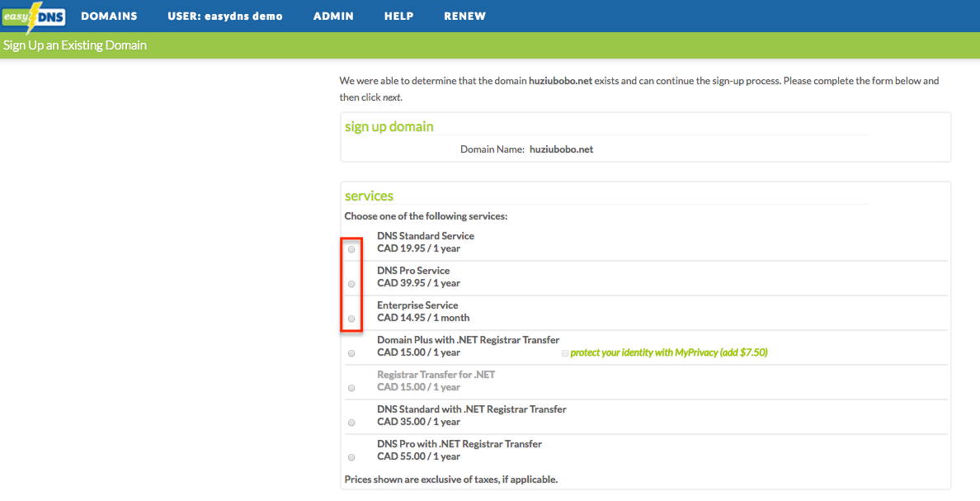Click the DNS Pro Service label

(x=413, y=270)
